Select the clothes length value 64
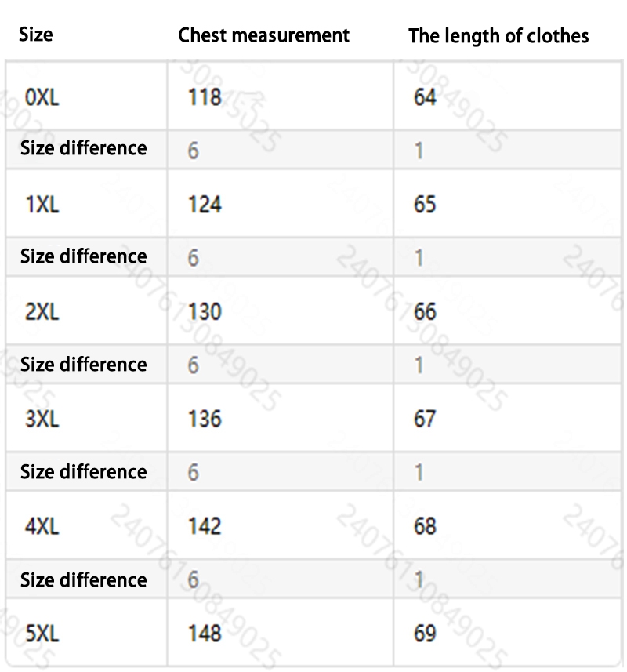This screenshot has width=627, height=672. coord(425,98)
